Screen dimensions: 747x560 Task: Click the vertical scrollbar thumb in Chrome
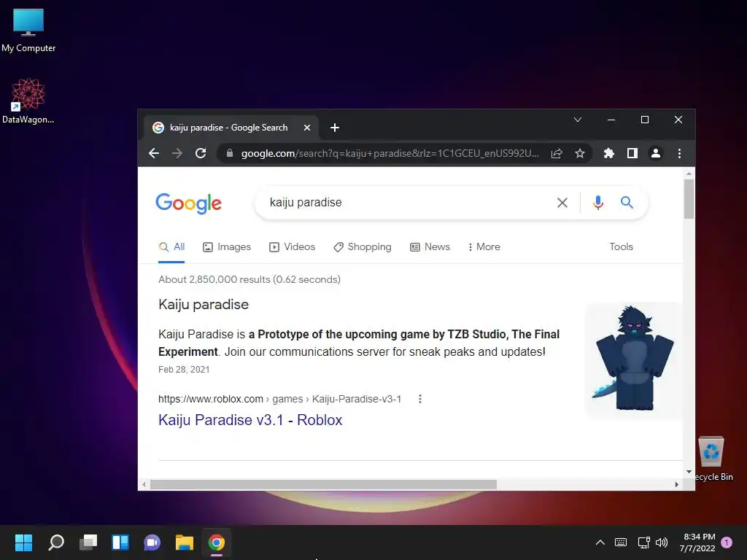689,199
